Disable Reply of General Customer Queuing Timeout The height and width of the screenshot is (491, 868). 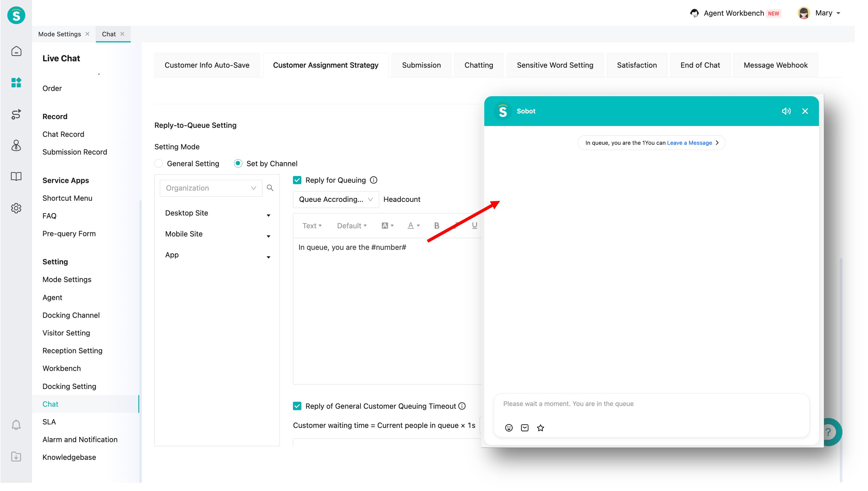click(297, 406)
